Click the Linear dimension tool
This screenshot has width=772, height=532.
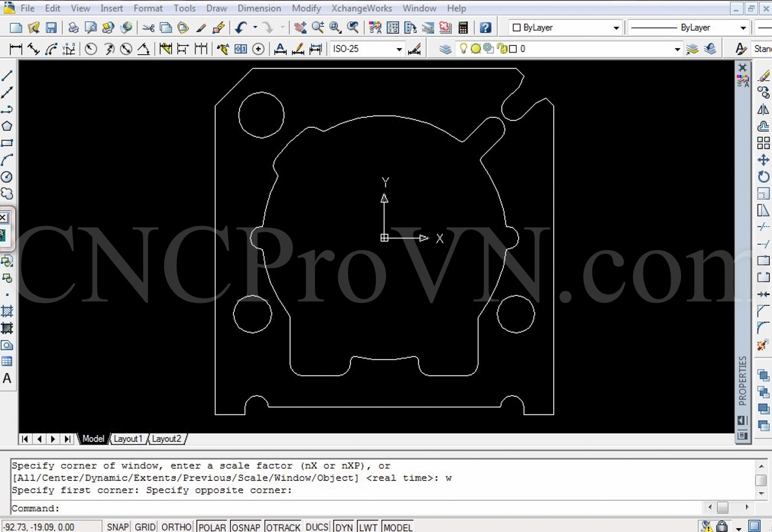[16, 49]
